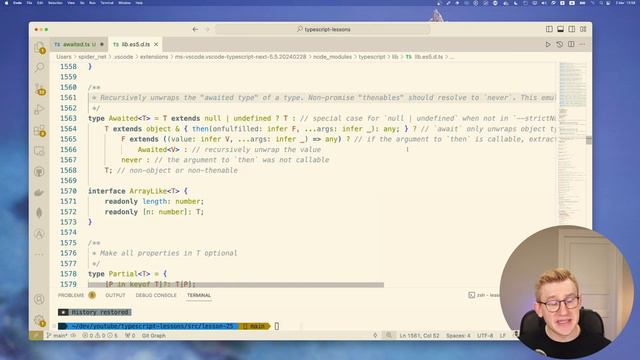Change encoding via 'UTF-8' status item
640x360 pixels.
point(485,336)
